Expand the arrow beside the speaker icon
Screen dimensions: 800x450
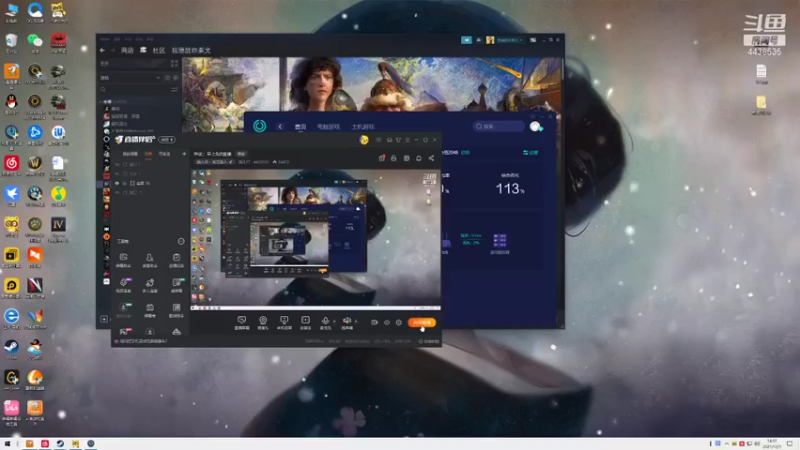[x=356, y=321]
